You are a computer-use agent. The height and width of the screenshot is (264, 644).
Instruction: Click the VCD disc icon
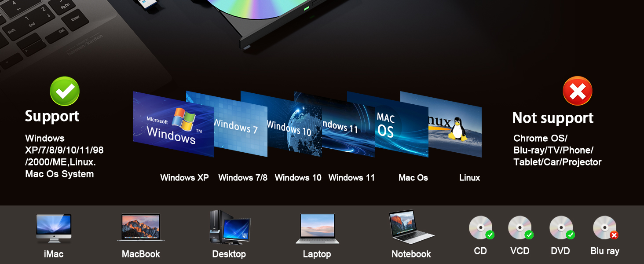coord(520,228)
